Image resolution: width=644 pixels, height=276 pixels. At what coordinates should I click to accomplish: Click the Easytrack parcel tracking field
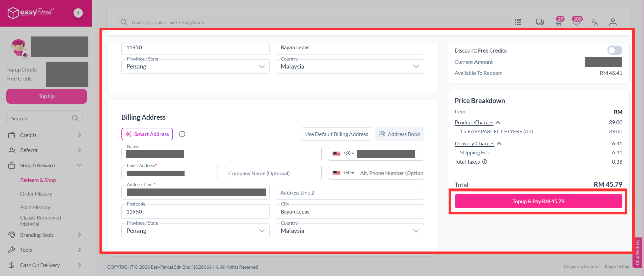tap(313, 22)
